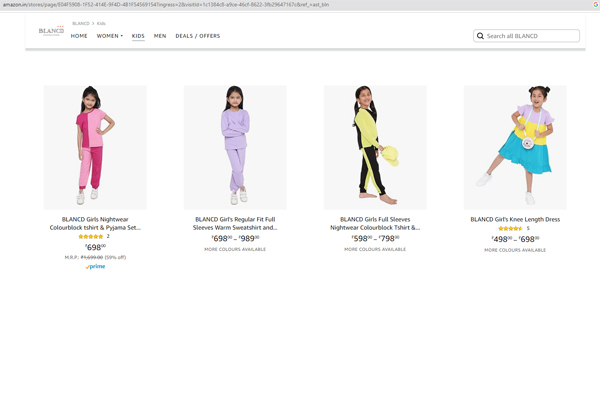Image resolution: width=600 pixels, height=400 pixels.
Task: Click purple sweatshirt set product image
Action: (x=235, y=147)
